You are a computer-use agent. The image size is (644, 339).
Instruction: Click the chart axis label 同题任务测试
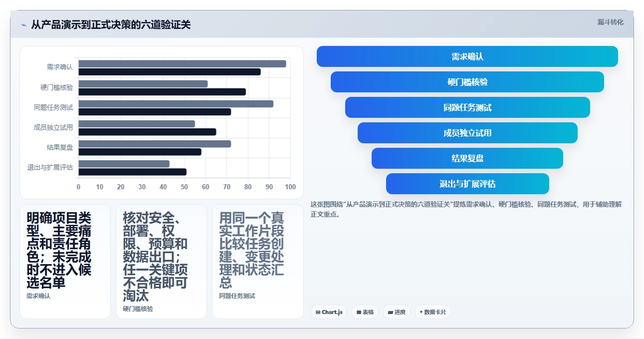pos(53,107)
